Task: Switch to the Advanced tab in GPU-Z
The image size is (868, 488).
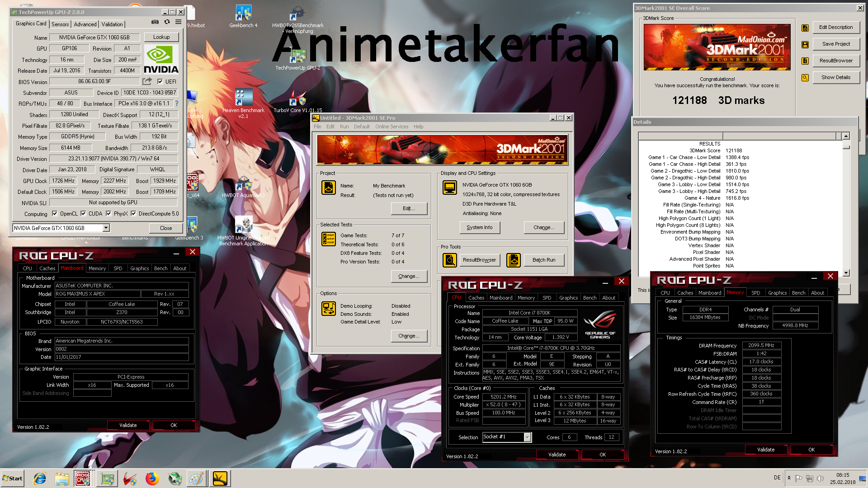Action: click(85, 24)
